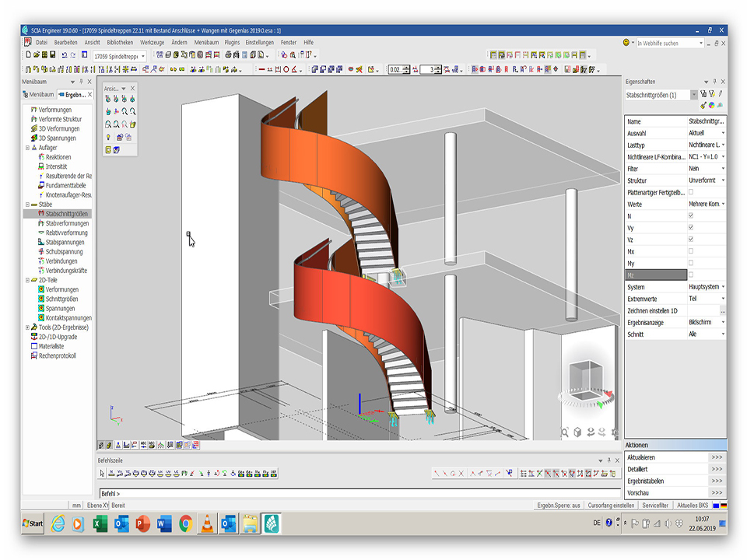
Task: Click the light bulb icon in view palette
Action: tap(108, 137)
